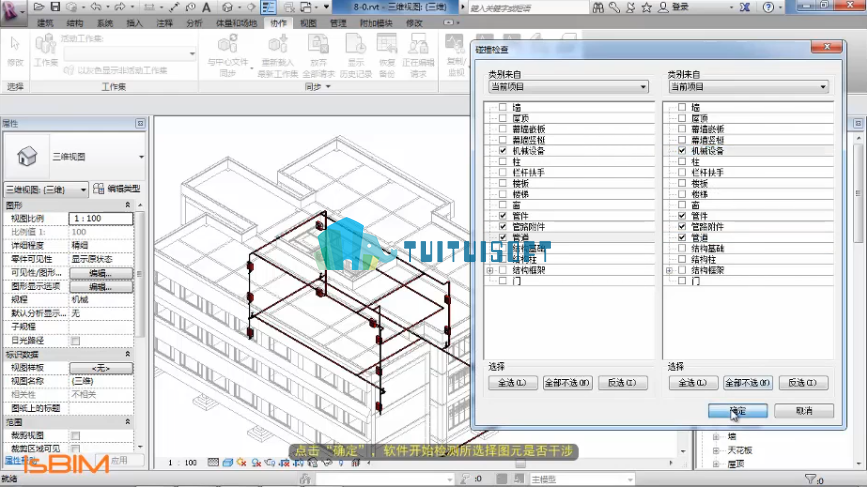
Task: Click the binoculars search icon
Action: (x=598, y=7)
